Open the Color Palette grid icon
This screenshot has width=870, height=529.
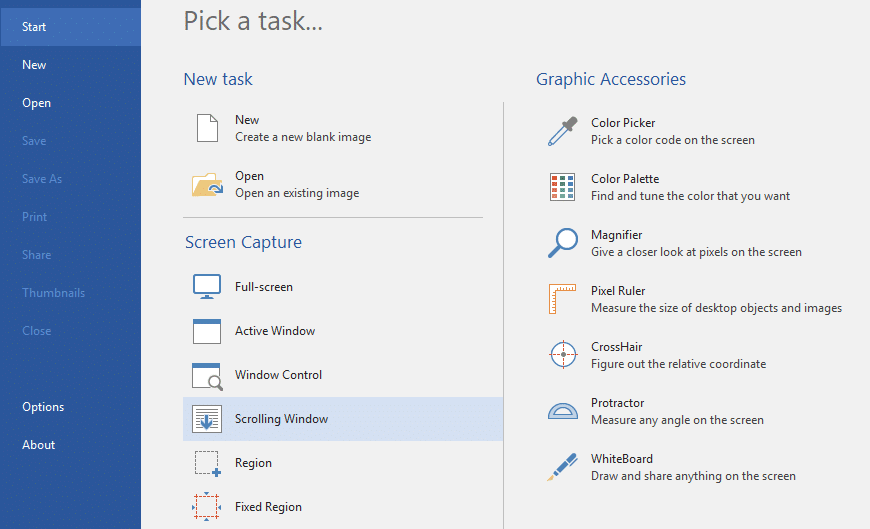tap(563, 187)
